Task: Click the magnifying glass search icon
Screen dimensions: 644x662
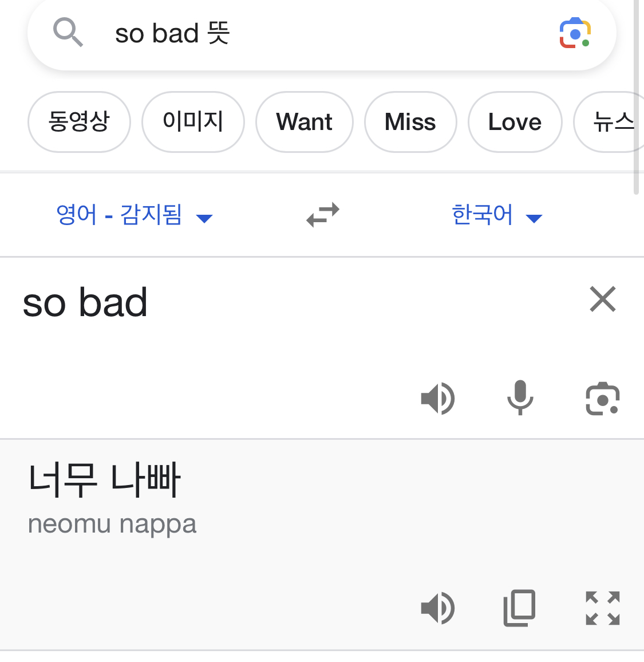Action: pos(68,33)
